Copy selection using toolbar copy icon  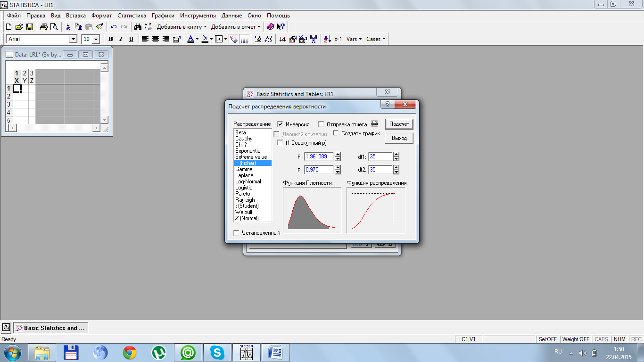click(78, 27)
